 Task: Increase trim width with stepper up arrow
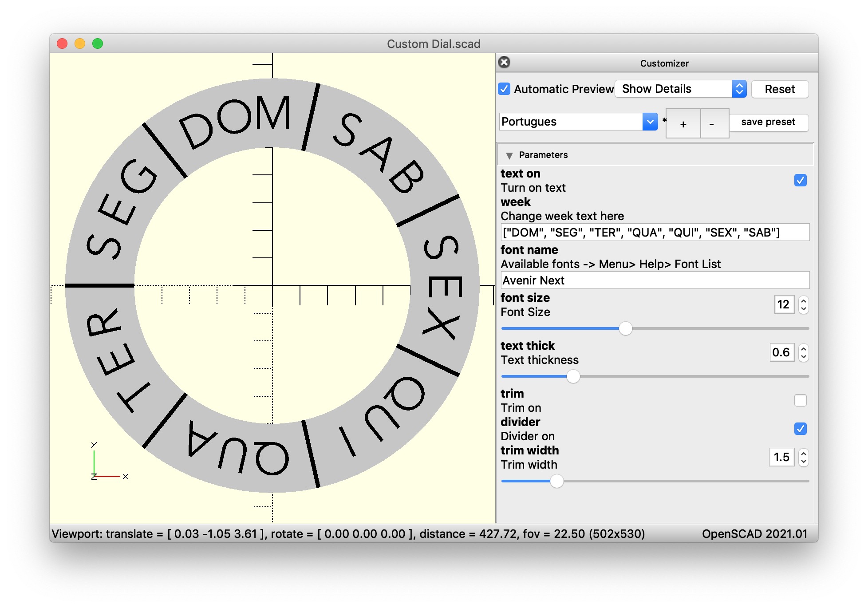[x=803, y=453]
